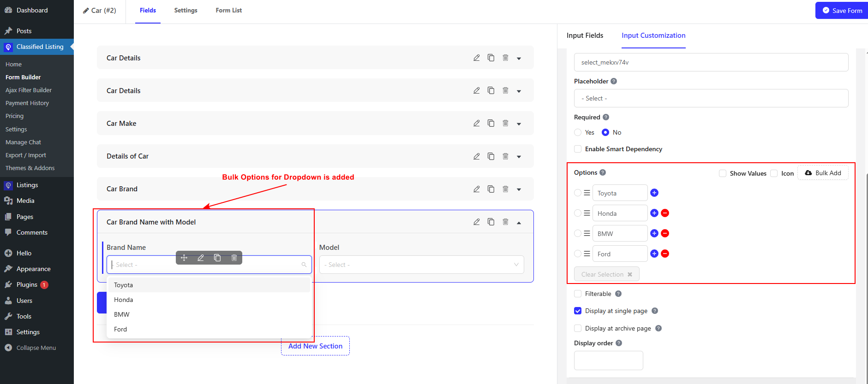This screenshot has height=384, width=868.
Task: Check Display at archive page
Action: 578,328
